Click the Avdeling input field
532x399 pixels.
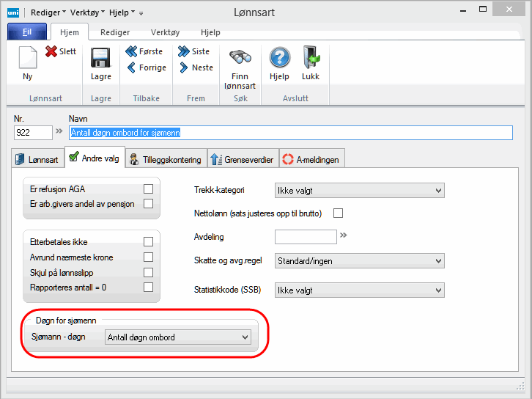click(305, 236)
